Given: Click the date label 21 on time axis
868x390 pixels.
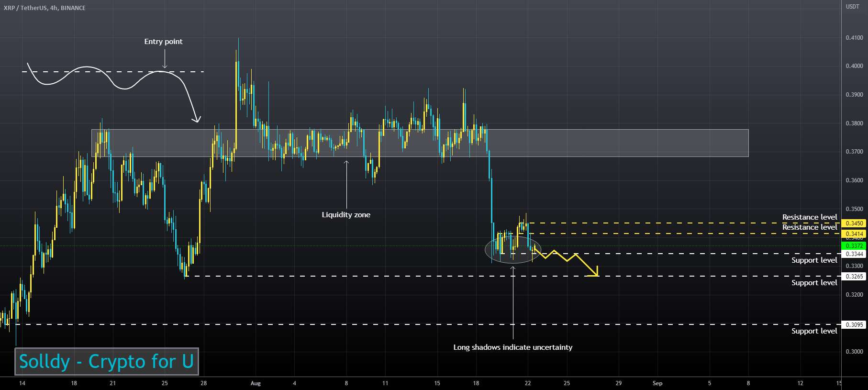Looking at the screenshot, I should click(x=112, y=383).
